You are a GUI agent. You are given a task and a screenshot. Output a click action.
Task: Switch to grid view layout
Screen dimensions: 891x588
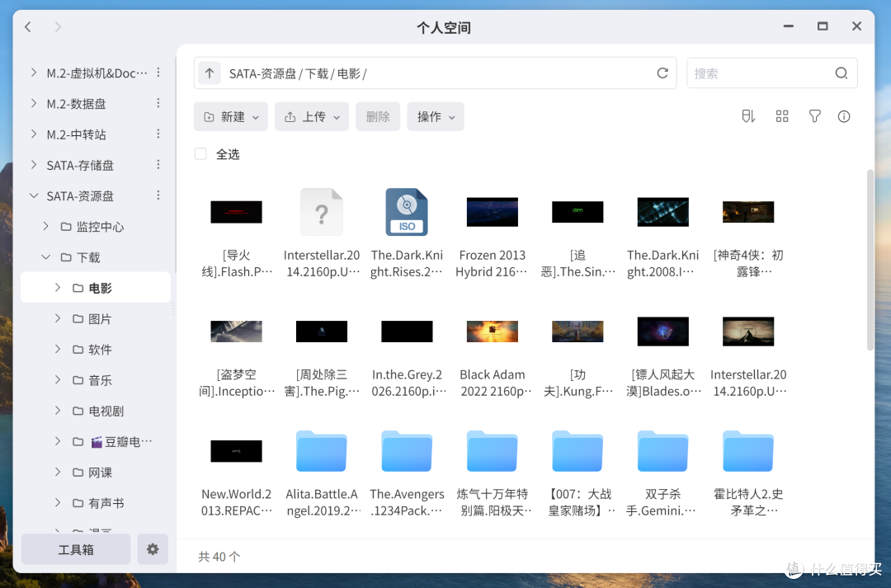tap(782, 116)
